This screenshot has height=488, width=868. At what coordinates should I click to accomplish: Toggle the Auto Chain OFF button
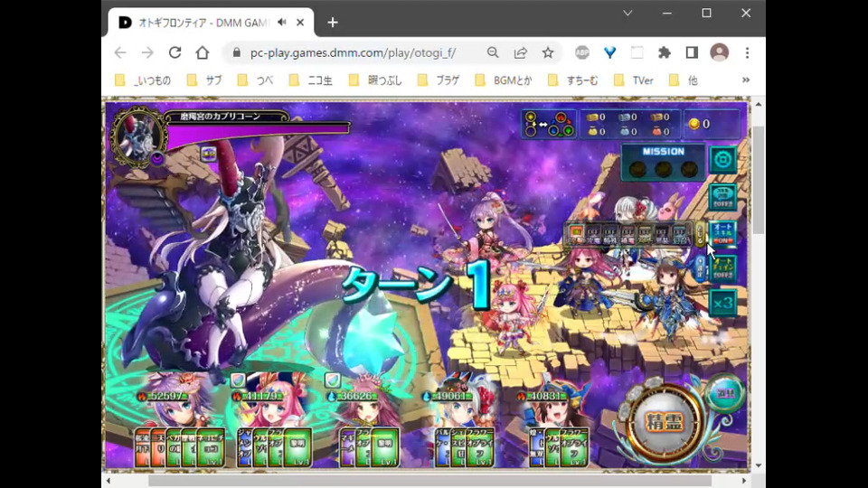[x=723, y=267]
